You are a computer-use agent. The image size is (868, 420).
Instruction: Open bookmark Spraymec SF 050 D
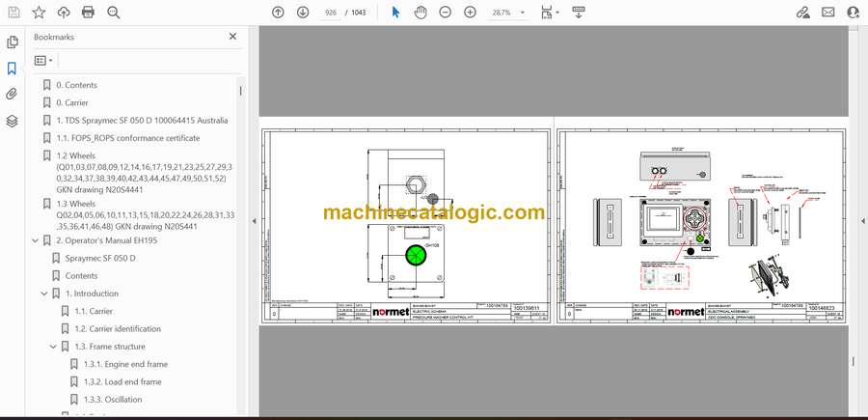(100, 258)
